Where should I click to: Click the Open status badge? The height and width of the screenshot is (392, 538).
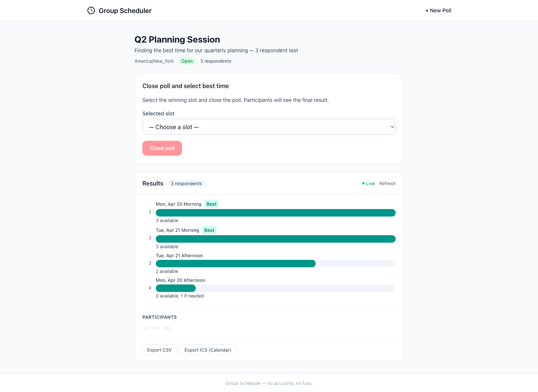(x=187, y=61)
